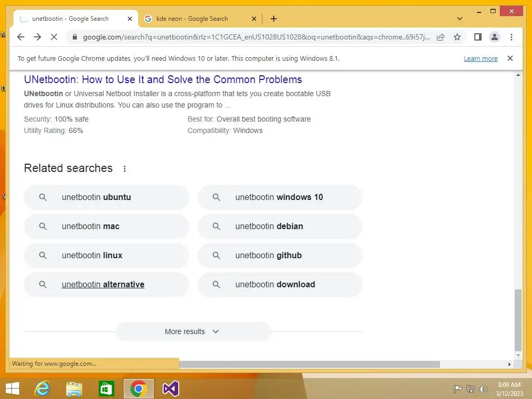
Task: Go forward to the next page
Action: click(37, 37)
